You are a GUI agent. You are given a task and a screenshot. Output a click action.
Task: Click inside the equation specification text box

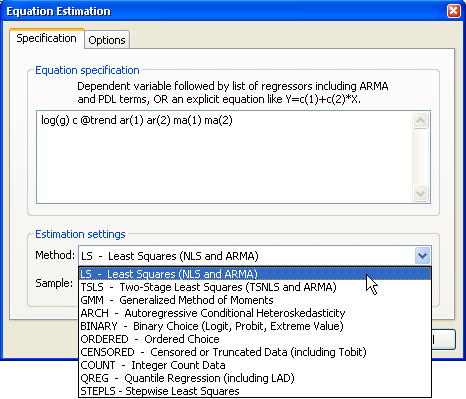point(224,157)
